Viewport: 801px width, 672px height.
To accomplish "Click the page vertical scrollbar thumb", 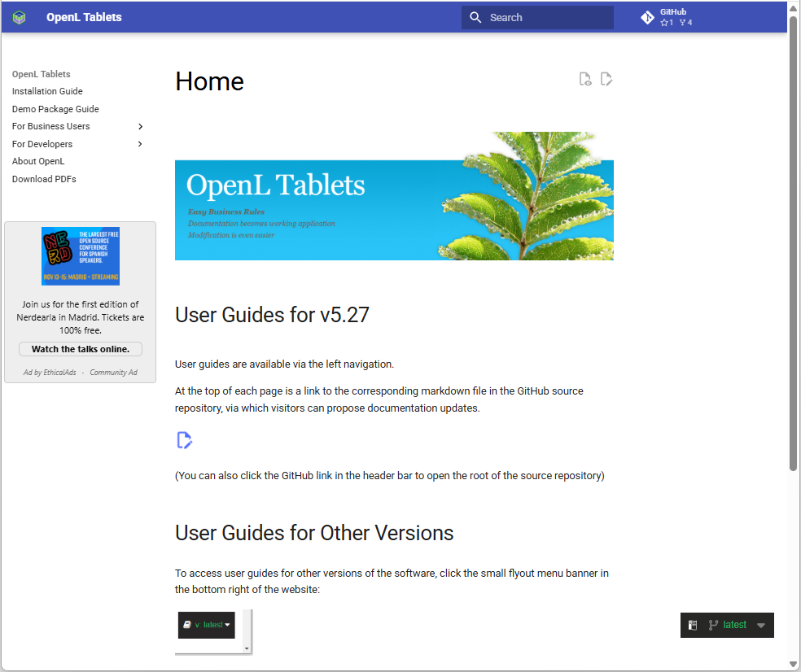I will [793, 243].
